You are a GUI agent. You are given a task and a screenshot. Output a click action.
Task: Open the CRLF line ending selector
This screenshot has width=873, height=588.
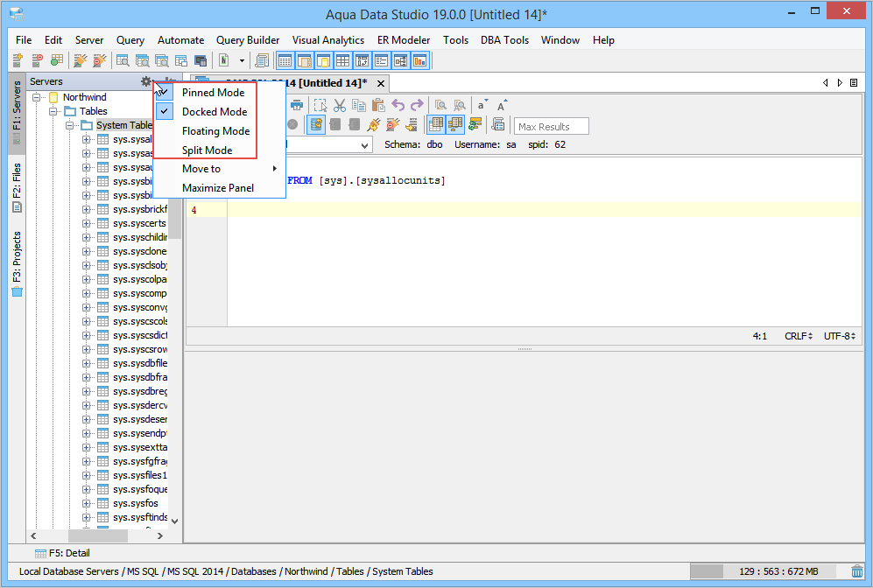point(799,336)
